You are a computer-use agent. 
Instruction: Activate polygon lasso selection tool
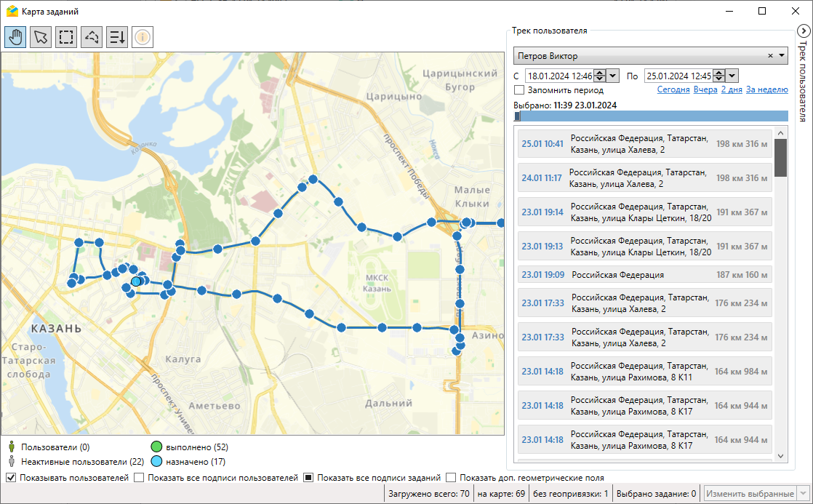[x=92, y=36]
